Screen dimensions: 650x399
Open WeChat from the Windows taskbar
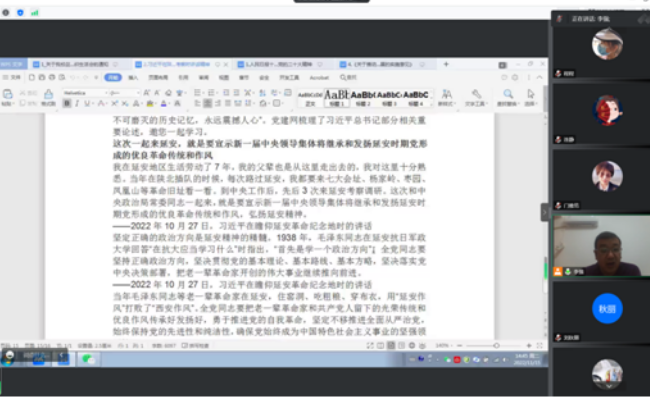(87, 359)
